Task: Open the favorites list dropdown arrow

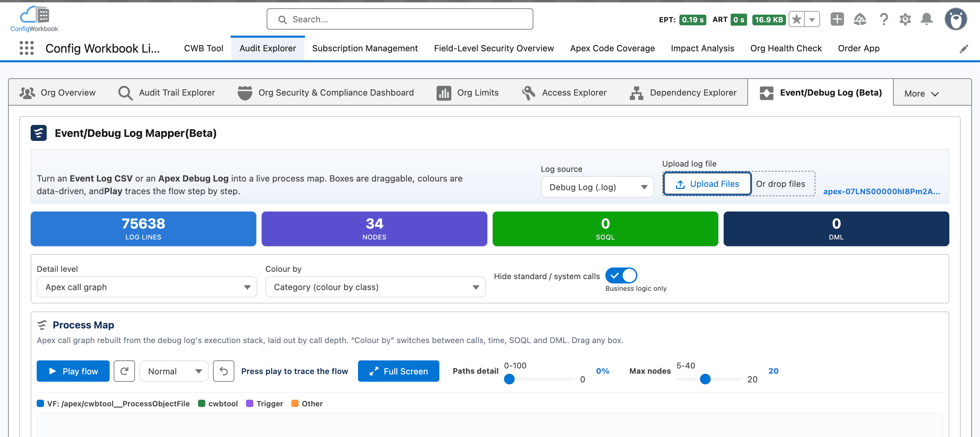Action: (812, 19)
